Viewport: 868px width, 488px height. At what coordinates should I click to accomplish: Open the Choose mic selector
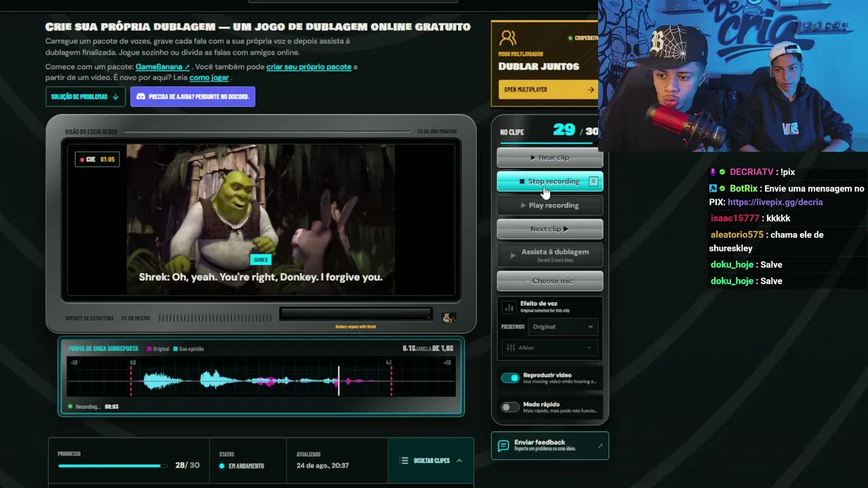[x=550, y=281]
